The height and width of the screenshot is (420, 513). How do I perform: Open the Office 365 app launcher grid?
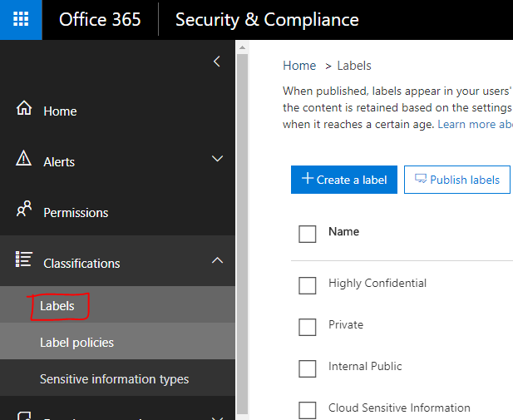pos(21,20)
